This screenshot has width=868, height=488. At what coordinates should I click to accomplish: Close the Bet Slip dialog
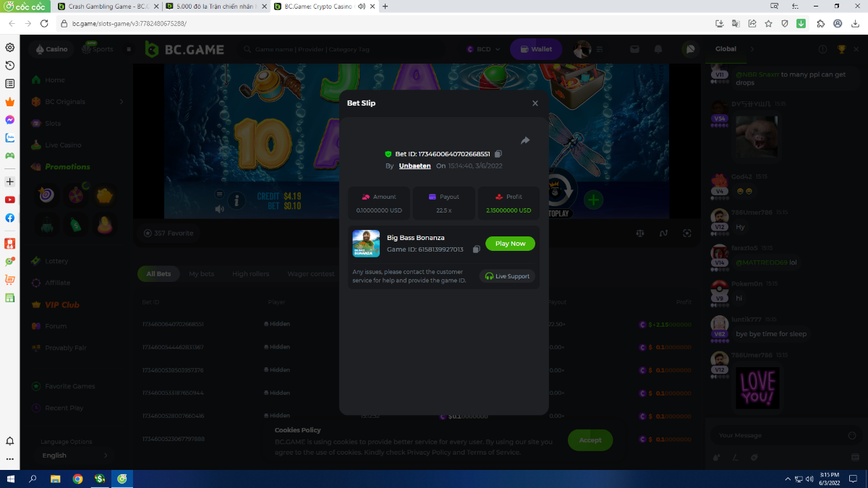tap(535, 103)
